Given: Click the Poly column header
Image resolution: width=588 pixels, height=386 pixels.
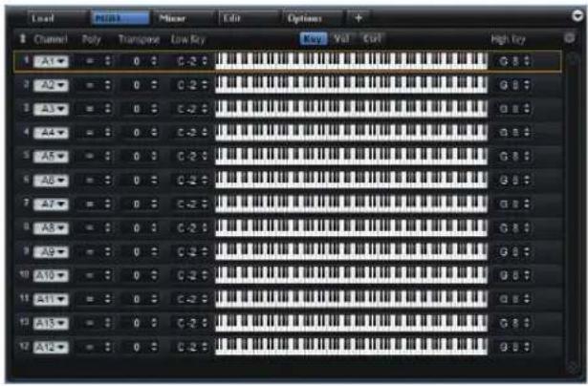Looking at the screenshot, I should 91,39.
